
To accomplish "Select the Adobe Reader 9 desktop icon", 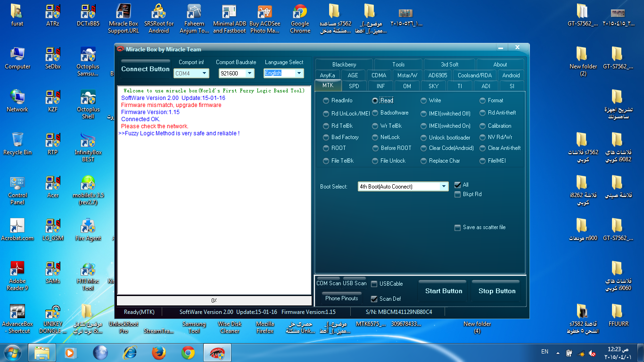I will (x=17, y=276).
